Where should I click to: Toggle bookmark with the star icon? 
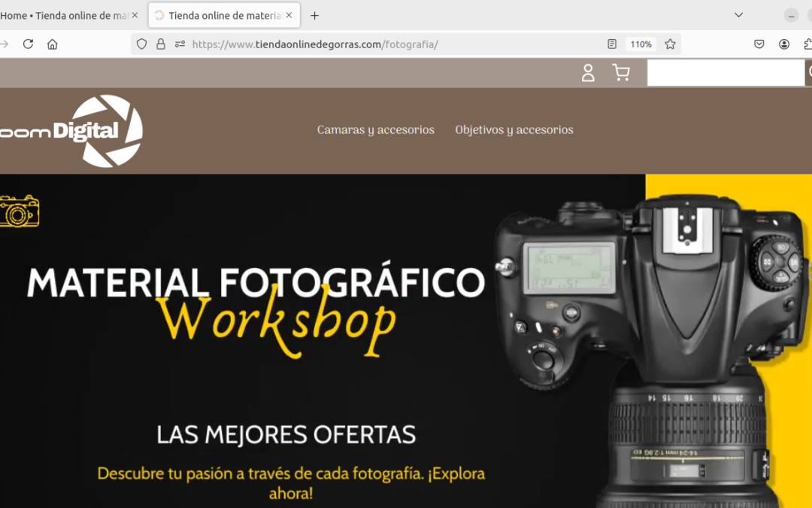pyautogui.click(x=669, y=44)
